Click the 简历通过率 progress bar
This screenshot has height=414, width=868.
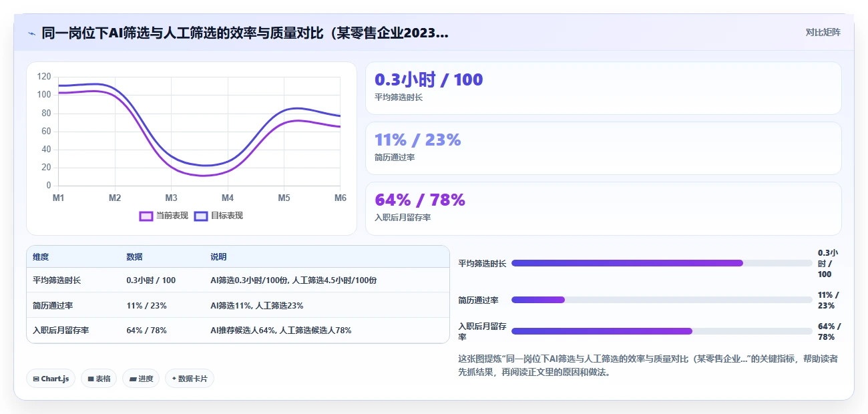coord(662,300)
